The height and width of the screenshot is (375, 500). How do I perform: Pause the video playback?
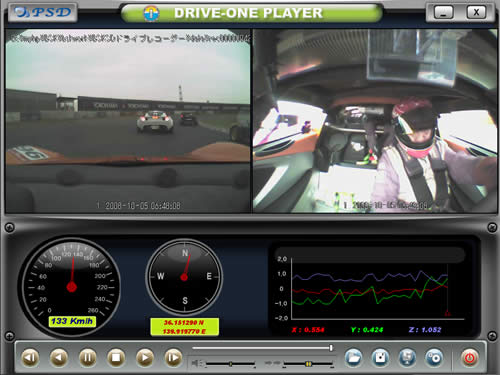click(x=88, y=358)
